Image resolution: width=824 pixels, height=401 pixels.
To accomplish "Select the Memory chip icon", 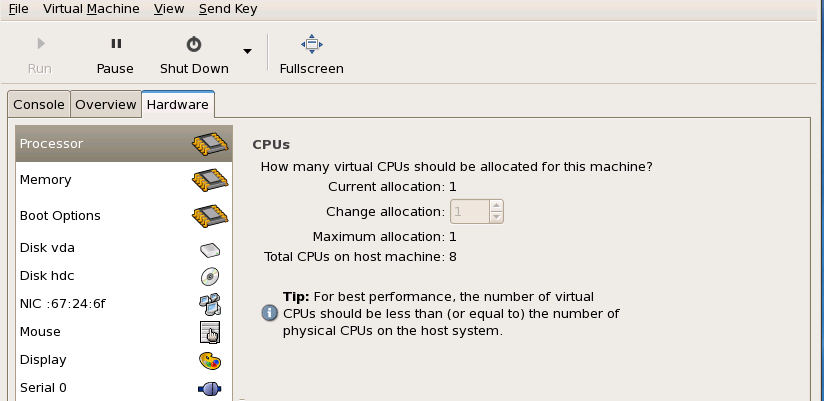I will [x=210, y=180].
